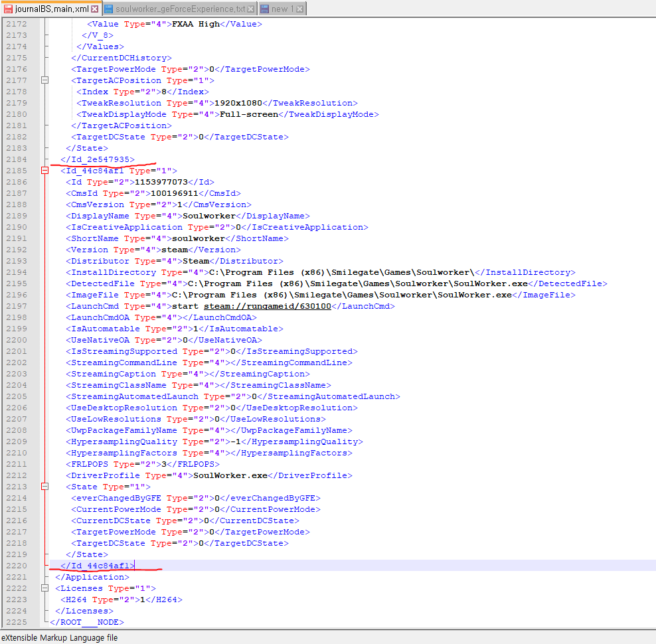Collapse the TargetACPosition fold at line 2177

tap(44, 80)
